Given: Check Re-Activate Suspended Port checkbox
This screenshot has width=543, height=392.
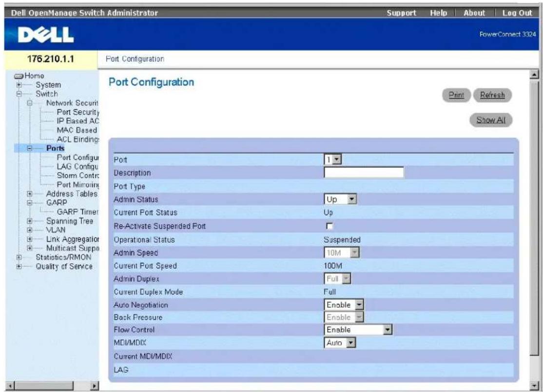Looking at the screenshot, I should pos(330,226).
